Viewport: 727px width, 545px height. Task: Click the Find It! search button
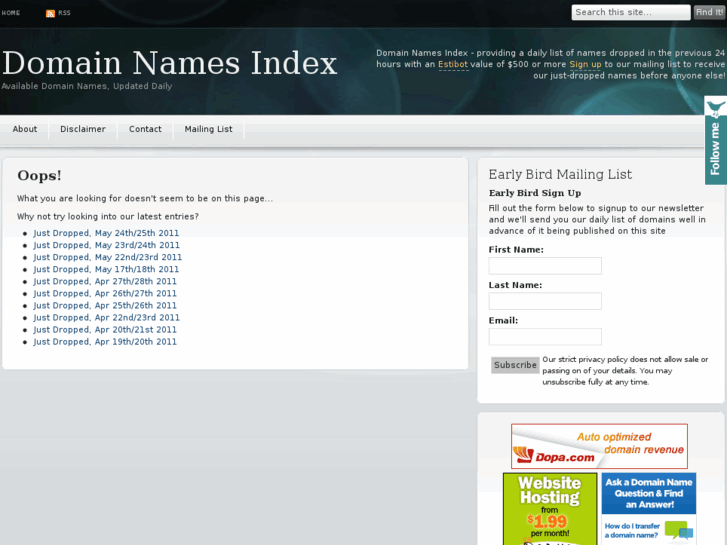pyautogui.click(x=709, y=13)
